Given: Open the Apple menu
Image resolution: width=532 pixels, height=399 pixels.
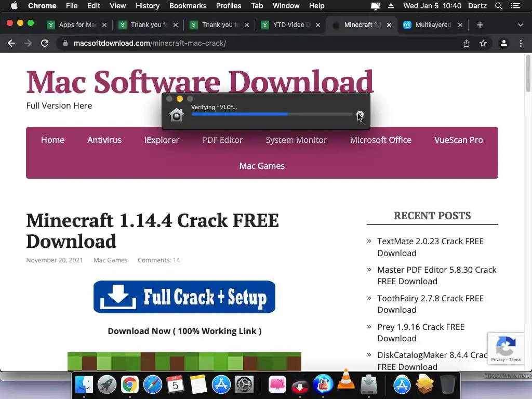Looking at the screenshot, I should coord(14,6).
